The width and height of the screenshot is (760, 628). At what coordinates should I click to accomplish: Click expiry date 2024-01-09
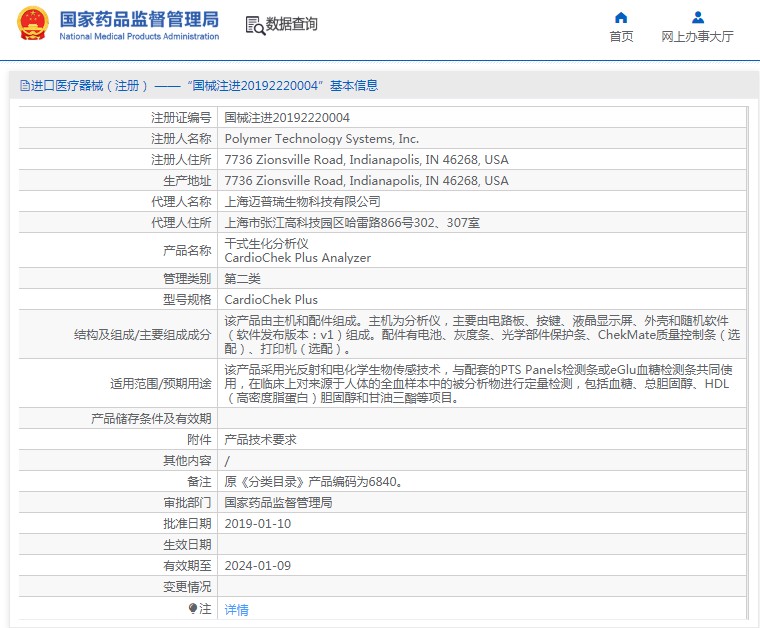click(x=258, y=565)
